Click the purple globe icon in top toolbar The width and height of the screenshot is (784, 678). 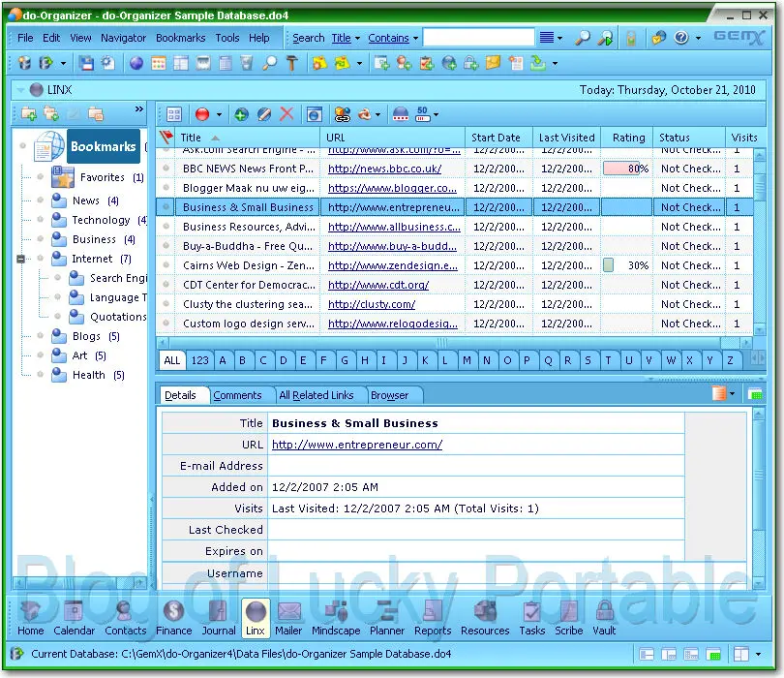point(136,64)
